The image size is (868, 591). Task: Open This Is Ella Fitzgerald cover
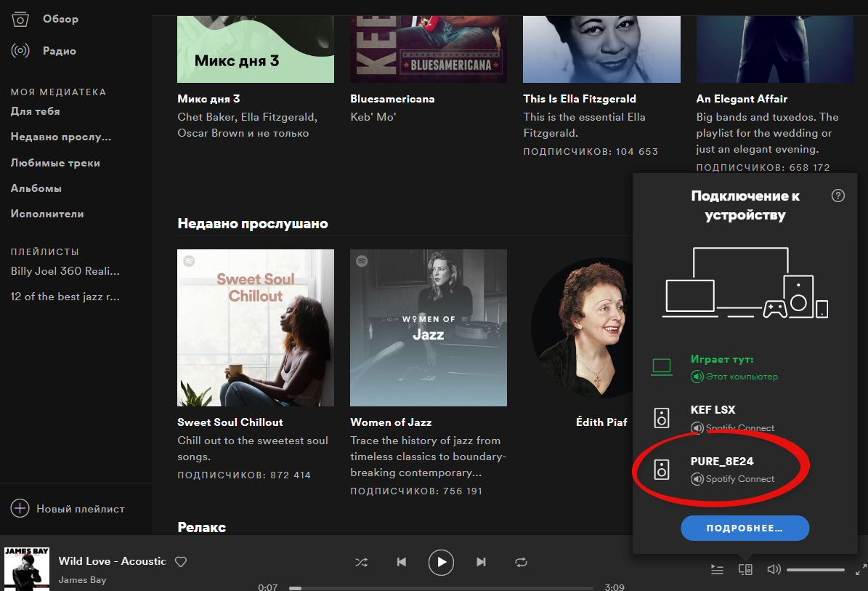coord(601,49)
